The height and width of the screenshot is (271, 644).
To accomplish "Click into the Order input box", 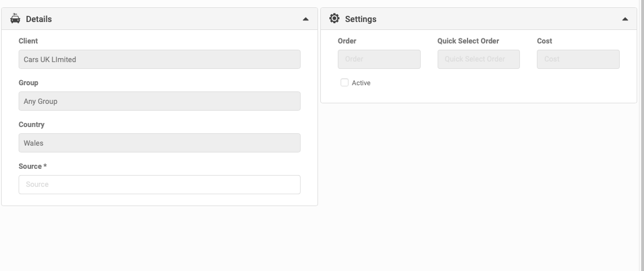I will coord(379,59).
